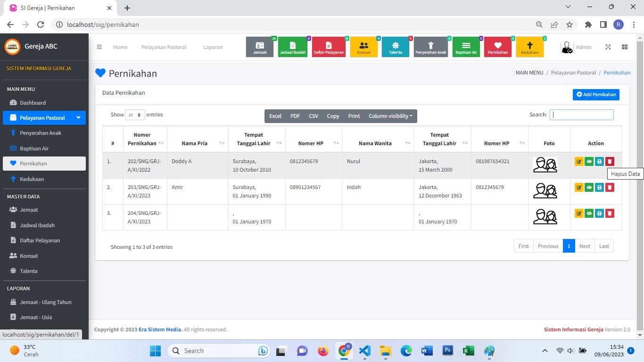
Task: Click the yellow edit icon for Doddy A
Action: pyautogui.click(x=579, y=162)
